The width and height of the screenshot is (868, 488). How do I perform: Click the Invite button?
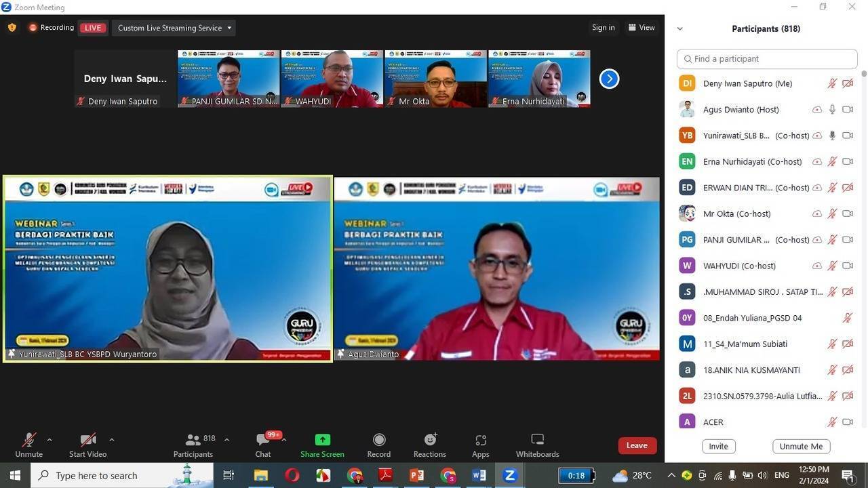pyautogui.click(x=718, y=446)
